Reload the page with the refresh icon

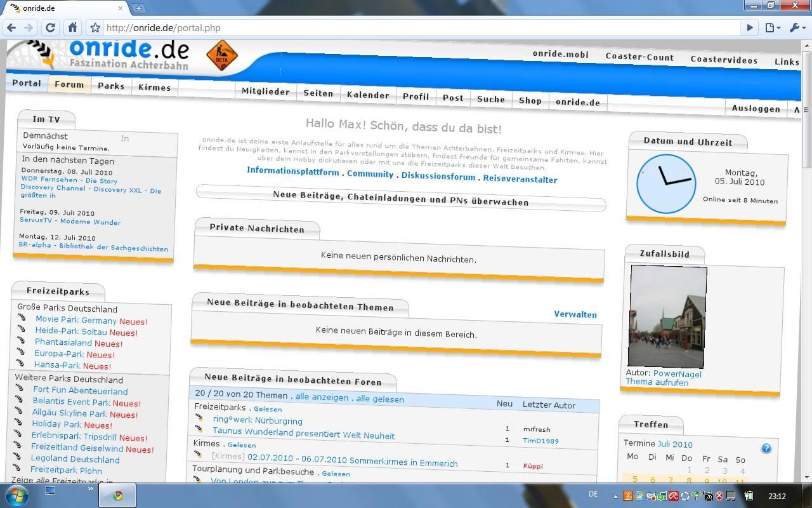coord(51,28)
